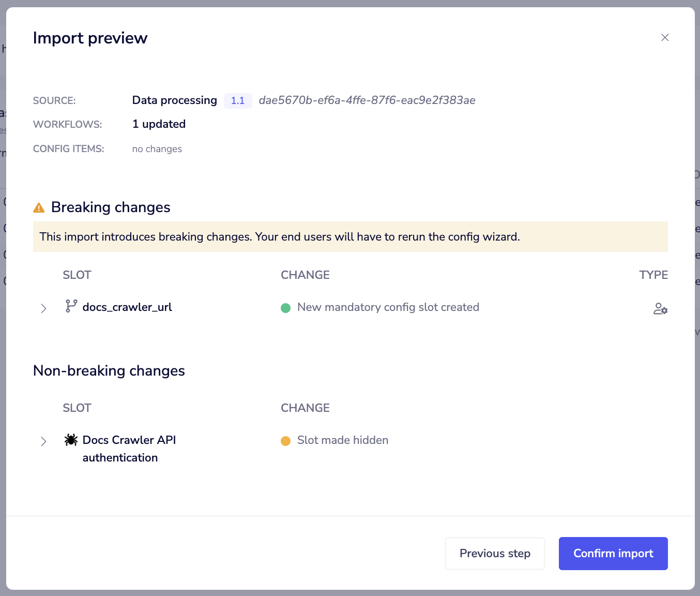Image resolution: width=700 pixels, height=596 pixels.
Task: Click the source workflow UUID text
Action: [x=368, y=100]
